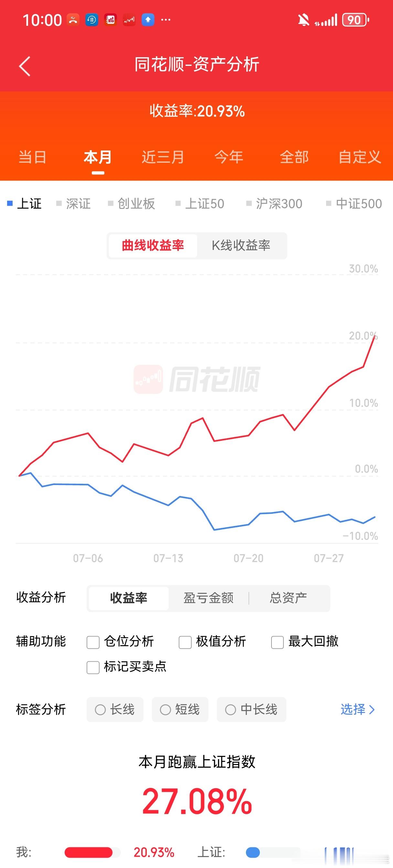The width and height of the screenshot is (393, 868).
Task: Switch to the 近三月 tab
Action: tap(163, 157)
